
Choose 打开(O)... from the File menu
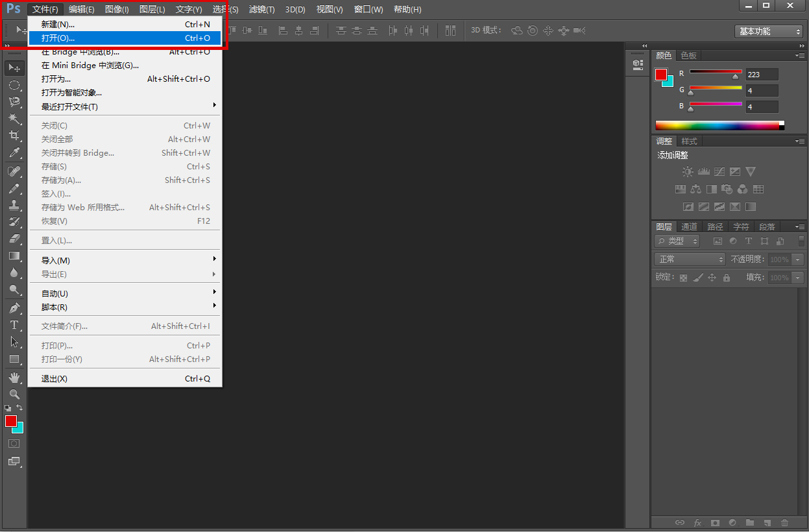125,38
